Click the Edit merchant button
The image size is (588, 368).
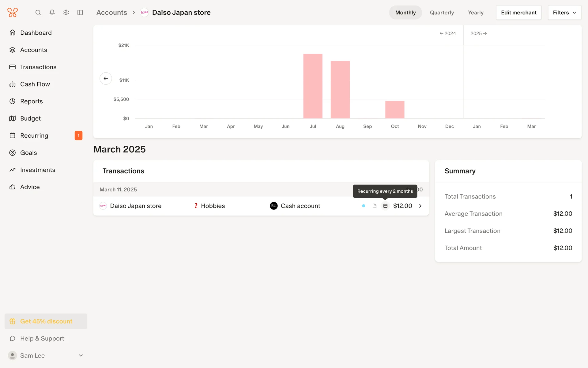(x=518, y=13)
